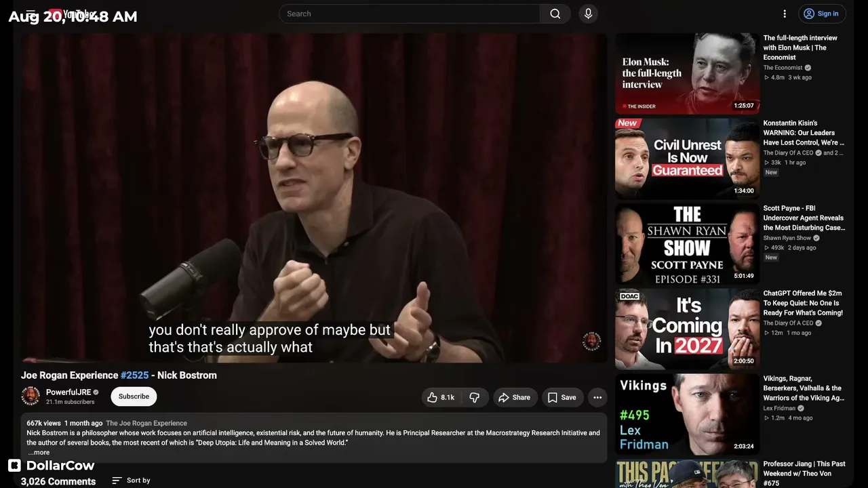Start voice search with the microphone icon
This screenshot has height=488, width=868.
(588, 14)
